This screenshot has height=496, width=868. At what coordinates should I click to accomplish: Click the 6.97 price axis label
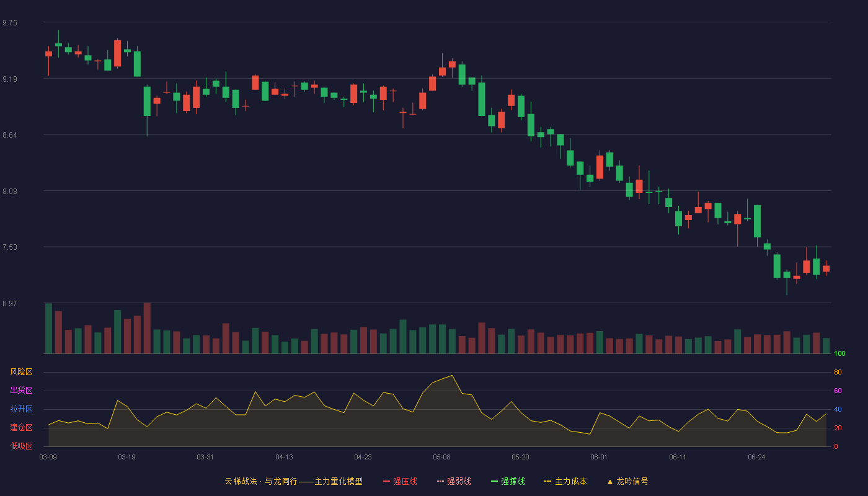point(10,304)
